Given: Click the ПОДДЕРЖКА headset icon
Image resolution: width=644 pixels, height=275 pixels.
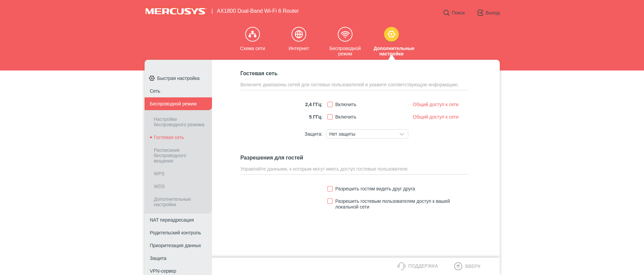Looking at the screenshot, I should coord(401,266).
